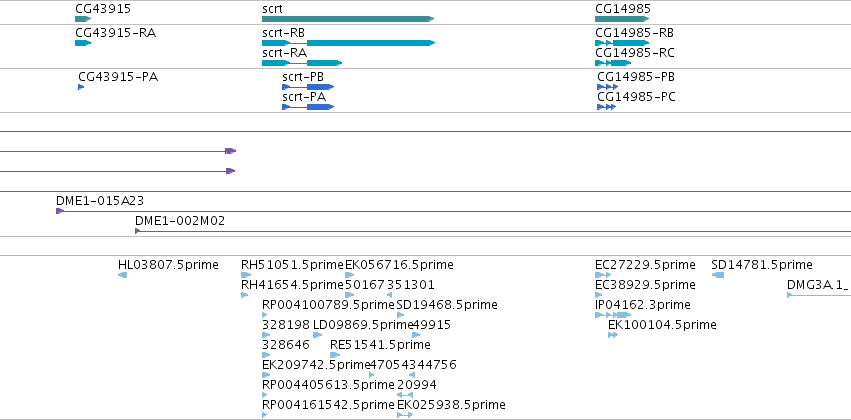851x420 pixels.
Task: Select the HL03807.5prime EST arrow
Action: coord(123,275)
